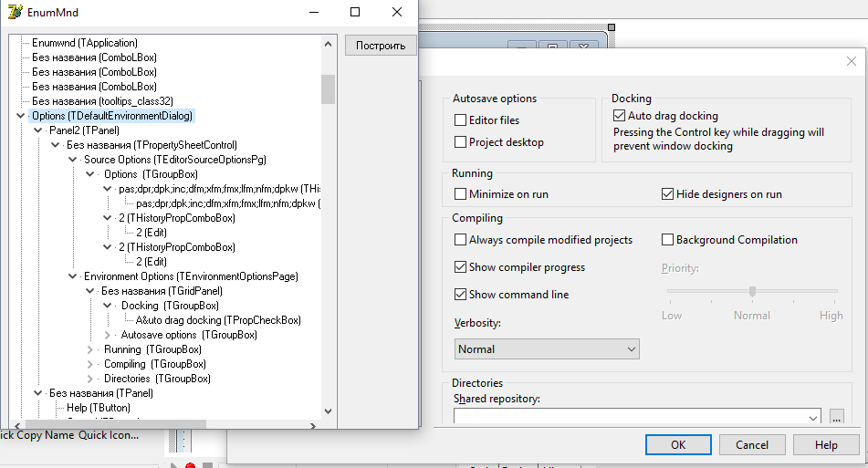
Task: Collapse Environment Options (TEnvironmentOptionsPage) node
Action: click(x=72, y=276)
